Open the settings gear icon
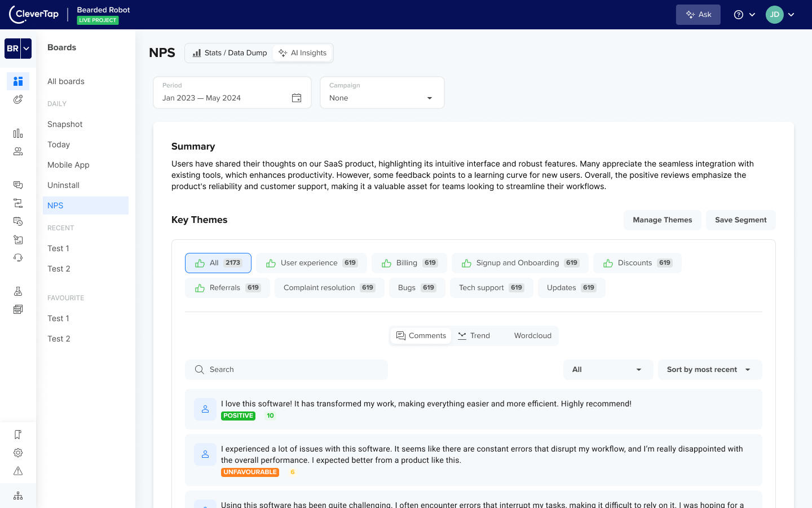 (18, 453)
